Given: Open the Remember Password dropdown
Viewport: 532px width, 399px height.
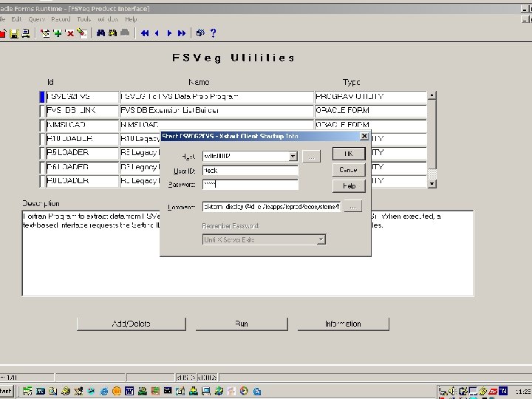Looking at the screenshot, I should click(321, 239).
